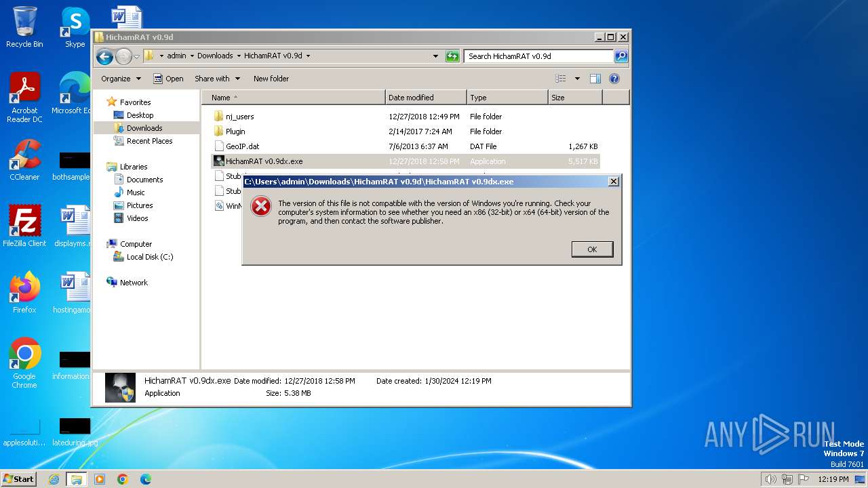Open Downloads in navigation pane
The height and width of the screenshot is (488, 868).
[x=144, y=128]
